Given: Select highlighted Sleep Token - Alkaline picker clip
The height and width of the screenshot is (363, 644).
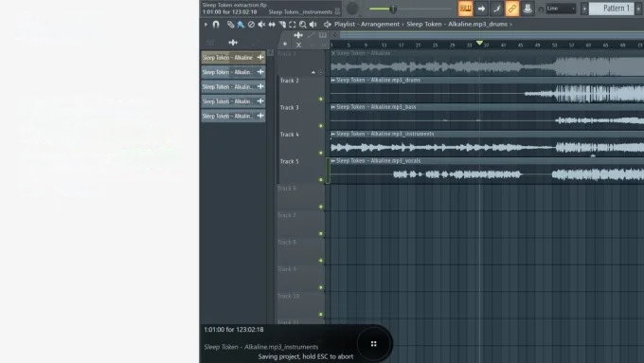Looking at the screenshot, I should point(233,58).
